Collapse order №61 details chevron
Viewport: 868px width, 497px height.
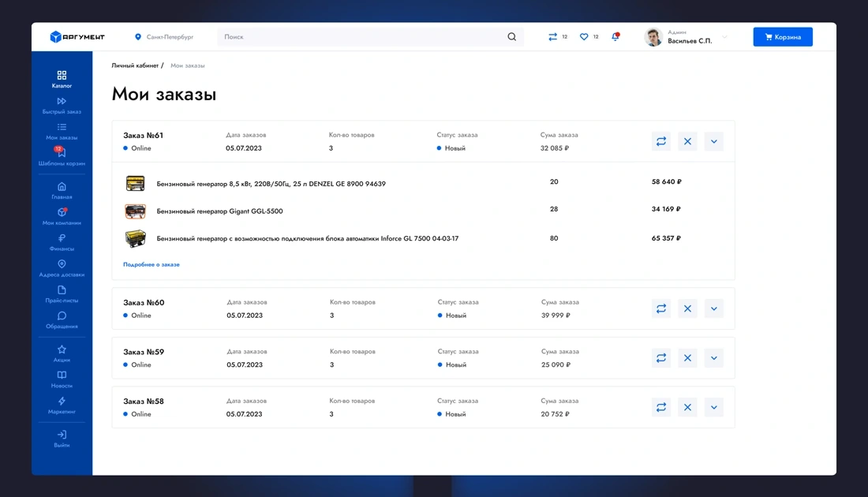coord(714,141)
